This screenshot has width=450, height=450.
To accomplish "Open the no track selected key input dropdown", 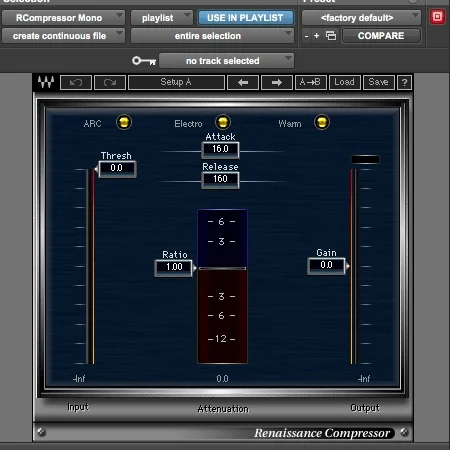I will click(x=226, y=61).
